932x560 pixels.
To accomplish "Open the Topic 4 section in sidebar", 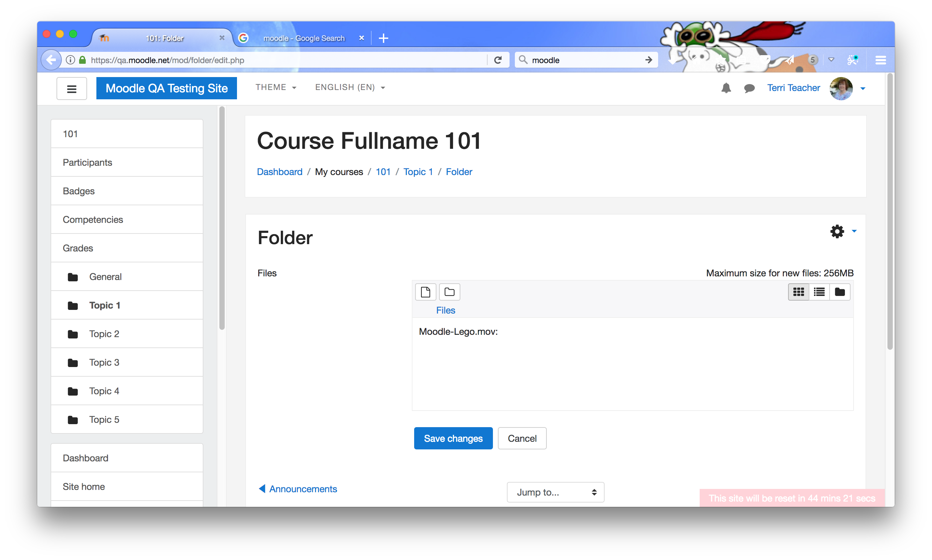I will click(x=127, y=391).
